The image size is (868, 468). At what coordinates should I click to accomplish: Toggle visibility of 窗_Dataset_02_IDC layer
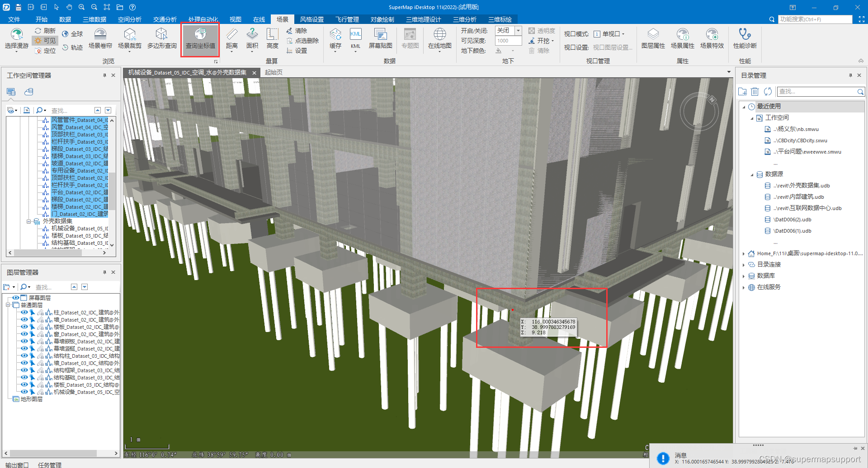click(x=24, y=334)
